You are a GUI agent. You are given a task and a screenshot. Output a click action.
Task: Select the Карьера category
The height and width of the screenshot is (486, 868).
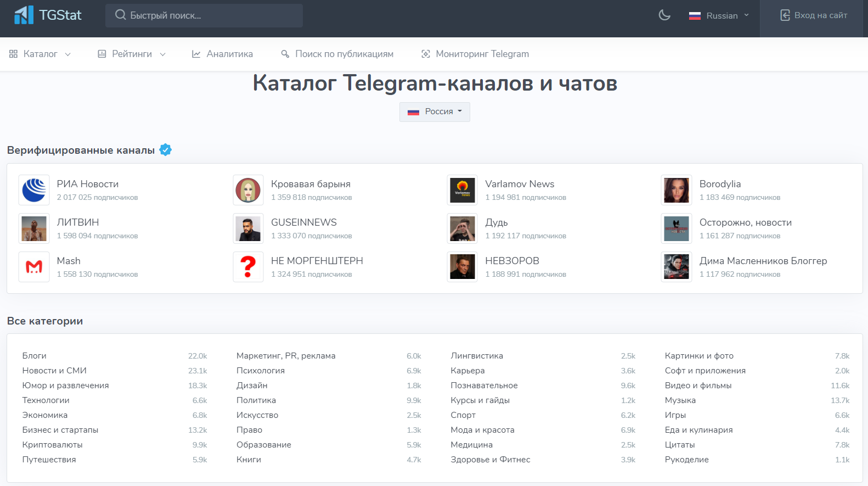[x=467, y=371]
